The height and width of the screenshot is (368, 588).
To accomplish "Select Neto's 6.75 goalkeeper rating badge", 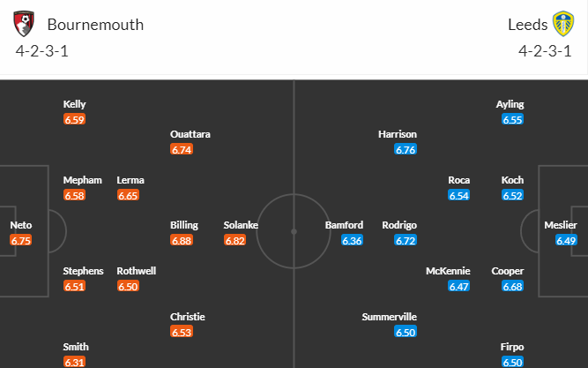I will click(20, 240).
